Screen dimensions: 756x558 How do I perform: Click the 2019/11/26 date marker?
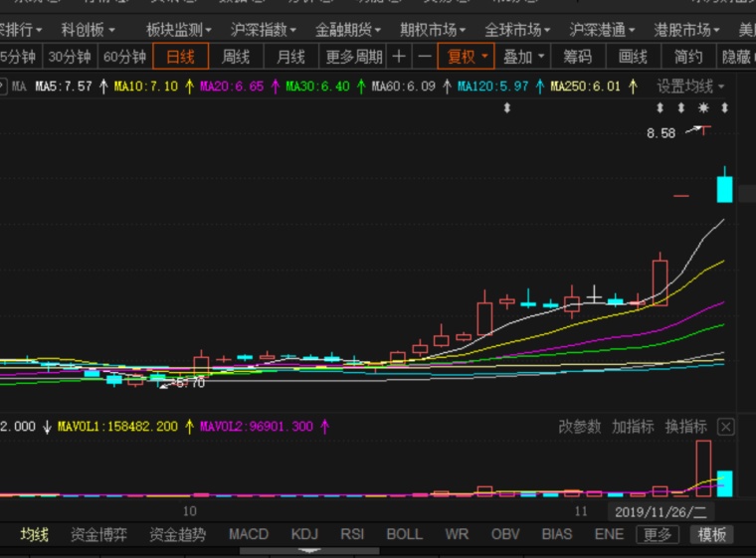tap(661, 511)
